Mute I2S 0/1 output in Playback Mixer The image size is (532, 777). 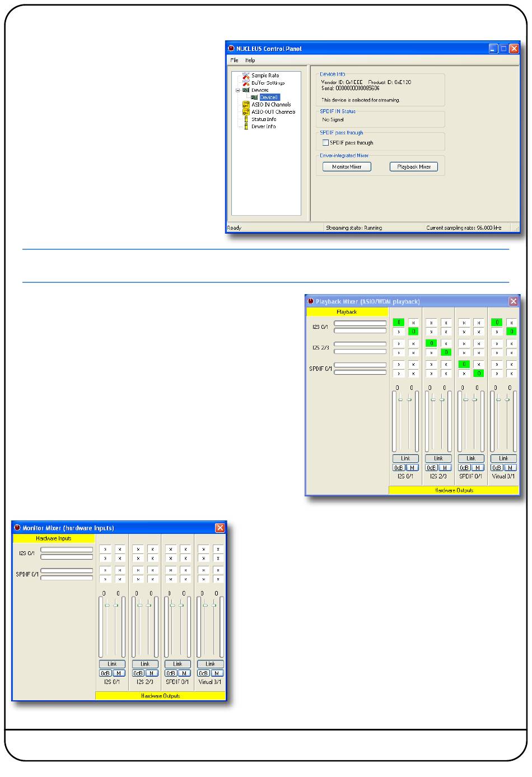pyautogui.click(x=412, y=468)
